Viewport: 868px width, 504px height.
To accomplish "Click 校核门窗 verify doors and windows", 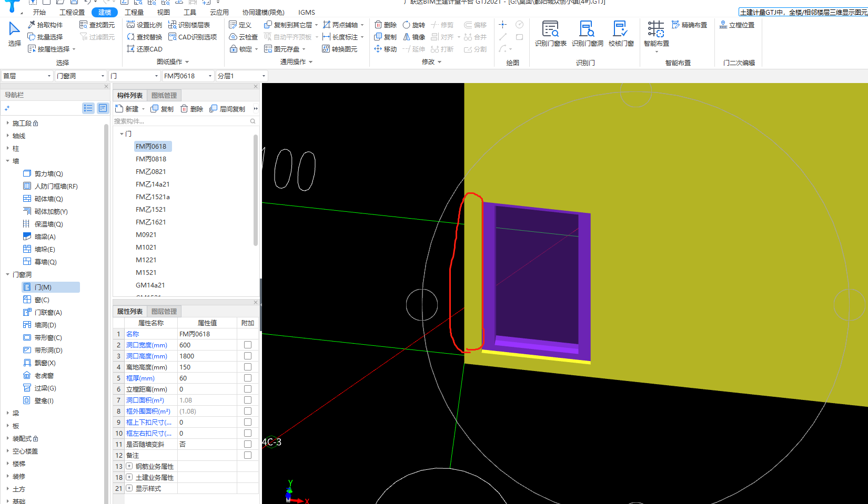I will (x=621, y=34).
